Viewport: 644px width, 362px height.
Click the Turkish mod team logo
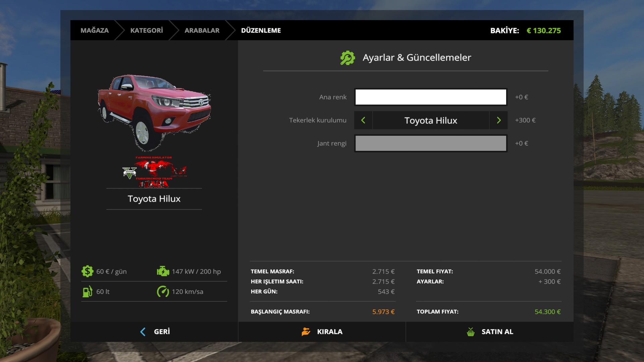(x=154, y=172)
